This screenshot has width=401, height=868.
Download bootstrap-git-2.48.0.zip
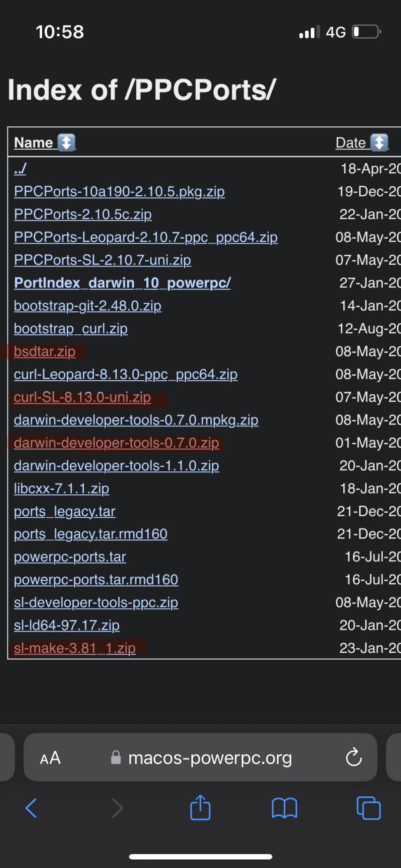click(x=88, y=306)
